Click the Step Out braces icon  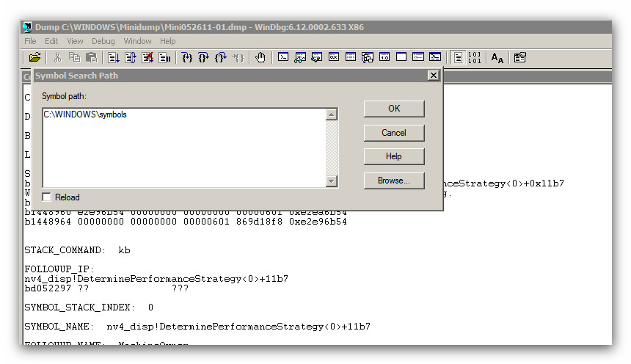[221, 57]
